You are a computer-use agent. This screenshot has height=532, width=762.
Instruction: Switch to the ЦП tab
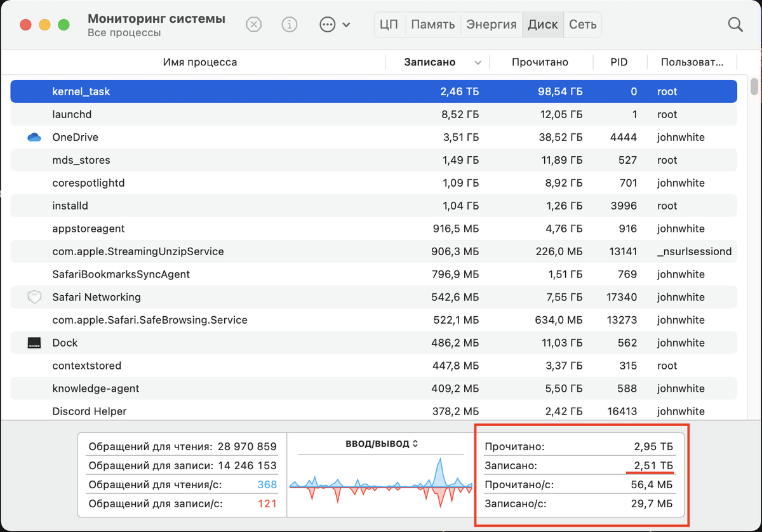pos(389,25)
